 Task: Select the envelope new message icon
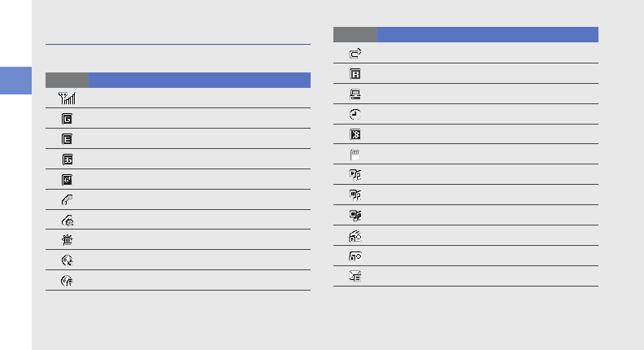pyautogui.click(x=355, y=276)
